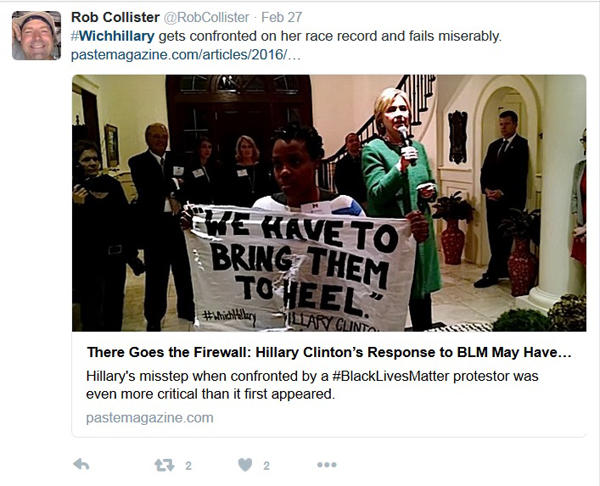Click the Feb 27 timestamp
The width and height of the screenshot is (600, 486).
pyautogui.click(x=282, y=17)
